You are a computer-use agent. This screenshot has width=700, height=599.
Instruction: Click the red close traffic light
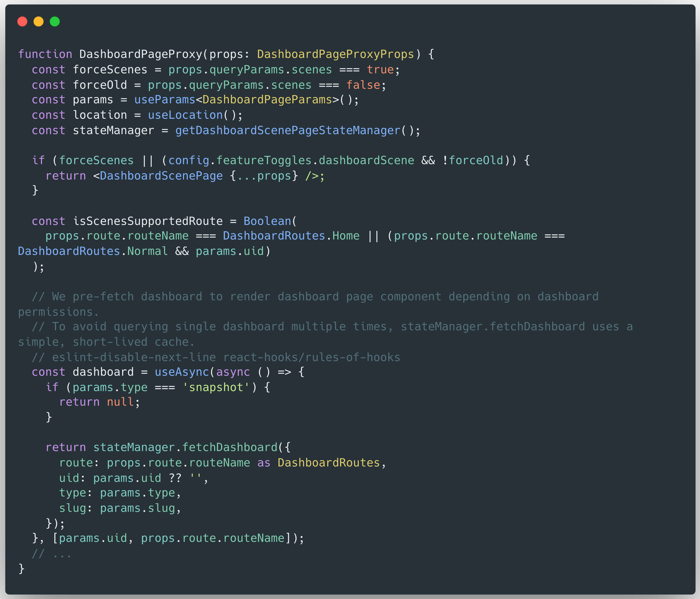(x=22, y=21)
